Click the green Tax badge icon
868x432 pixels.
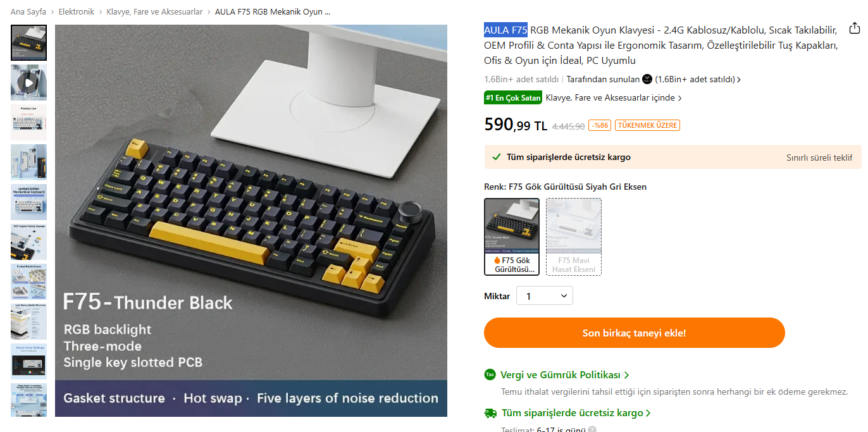point(490,374)
